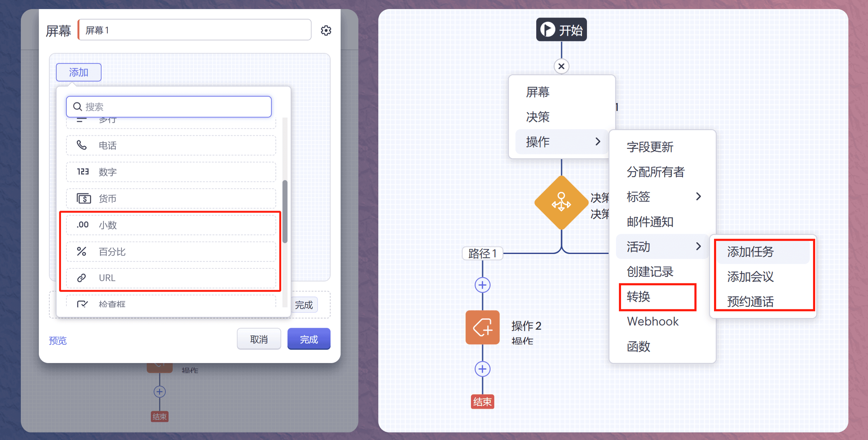Select 字段更新 action

pos(662,147)
